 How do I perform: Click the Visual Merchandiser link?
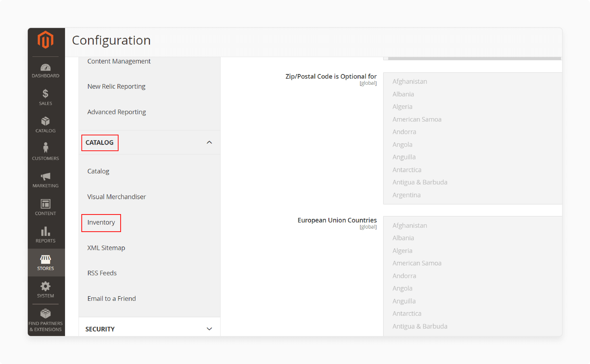pos(117,196)
